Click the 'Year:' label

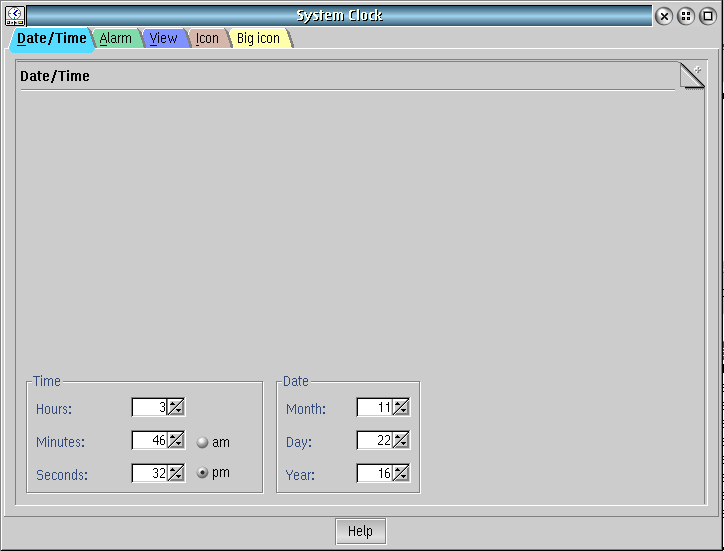tap(300, 475)
